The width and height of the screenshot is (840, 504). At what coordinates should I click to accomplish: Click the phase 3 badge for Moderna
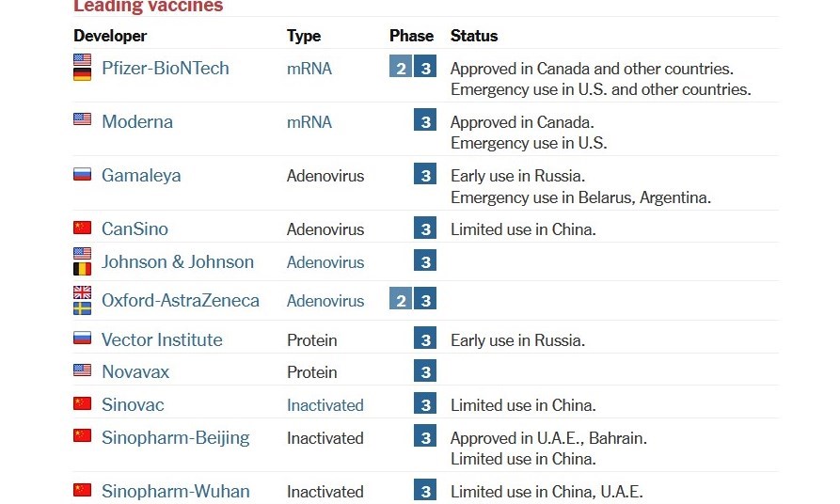pyautogui.click(x=425, y=121)
